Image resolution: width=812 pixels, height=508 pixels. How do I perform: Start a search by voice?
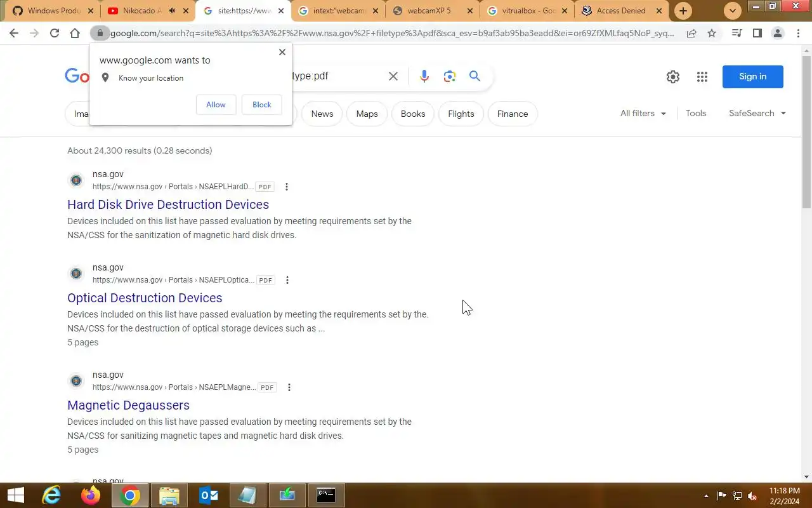(x=424, y=76)
